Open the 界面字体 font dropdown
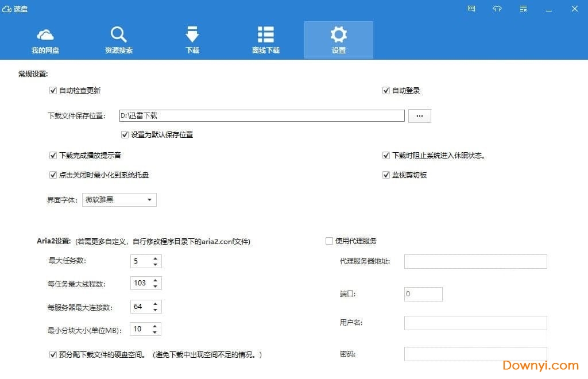 click(x=149, y=199)
